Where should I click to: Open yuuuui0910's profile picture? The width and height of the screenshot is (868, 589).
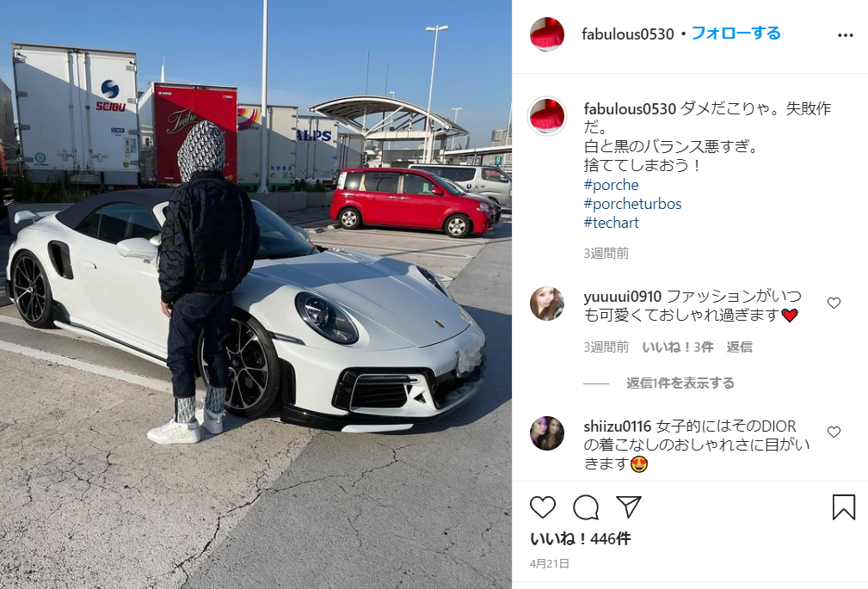[547, 304]
